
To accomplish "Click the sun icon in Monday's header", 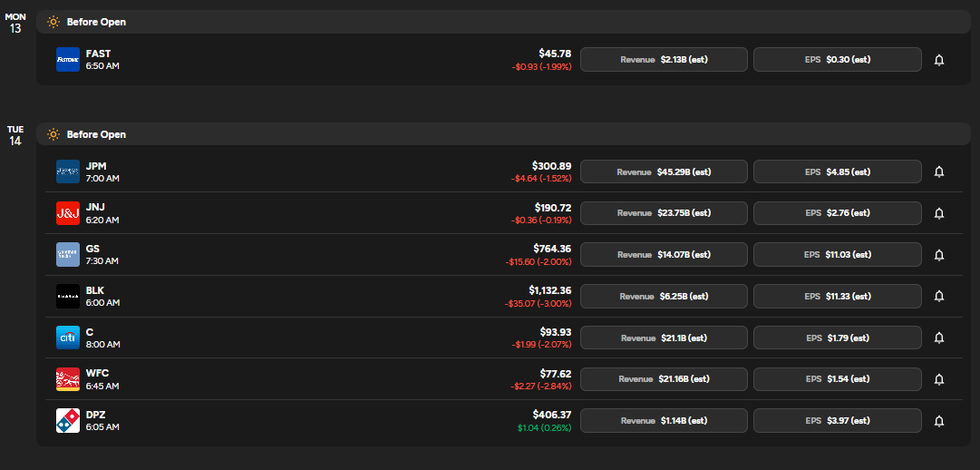I will point(53,22).
